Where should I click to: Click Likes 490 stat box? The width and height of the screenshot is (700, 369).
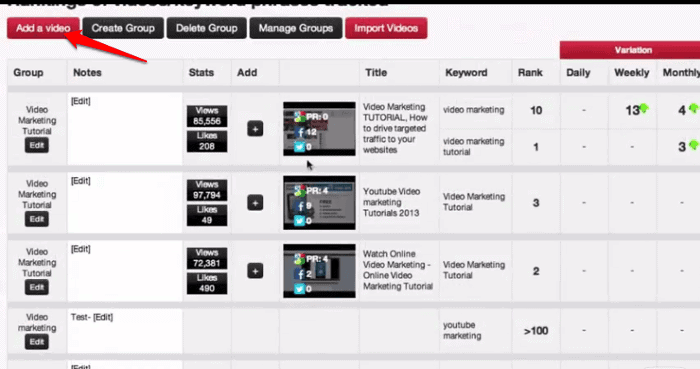coord(207,283)
